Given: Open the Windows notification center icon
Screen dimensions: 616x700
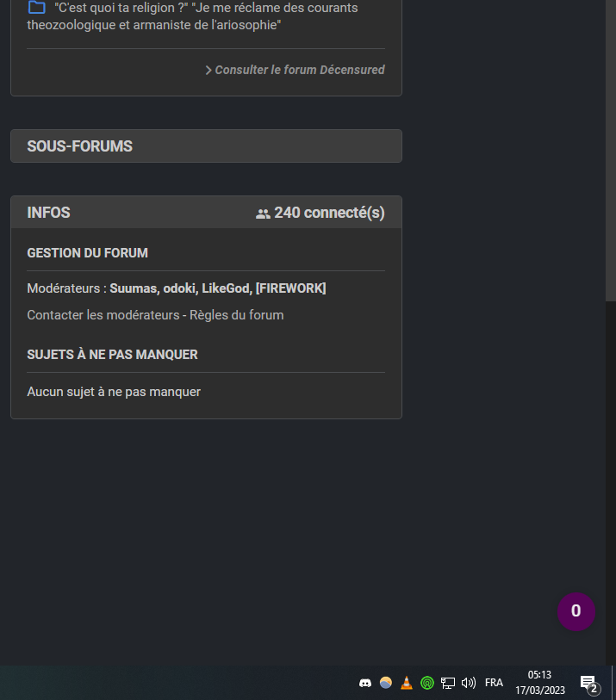Looking at the screenshot, I should tap(589, 684).
